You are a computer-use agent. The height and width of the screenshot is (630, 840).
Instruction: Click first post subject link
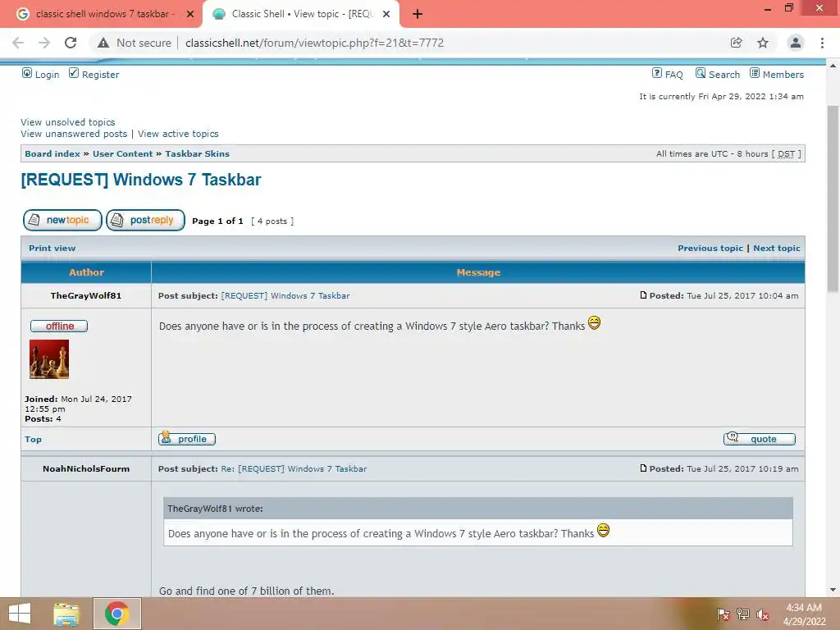(x=285, y=295)
